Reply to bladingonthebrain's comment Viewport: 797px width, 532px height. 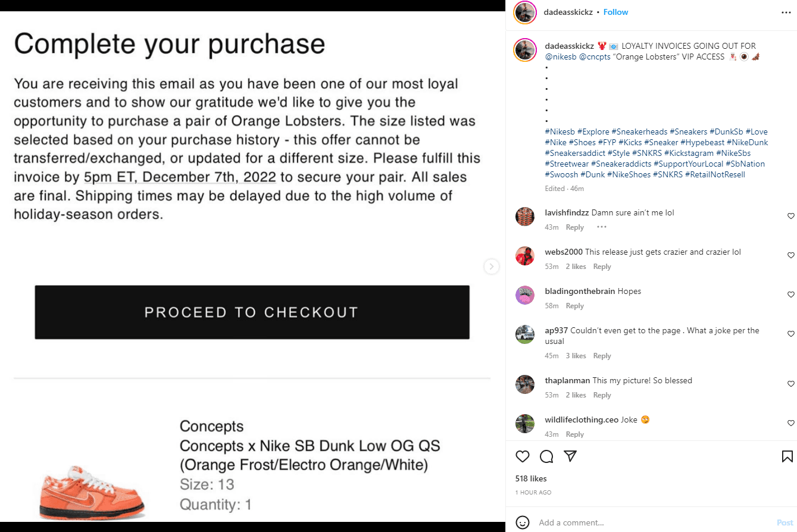click(575, 306)
